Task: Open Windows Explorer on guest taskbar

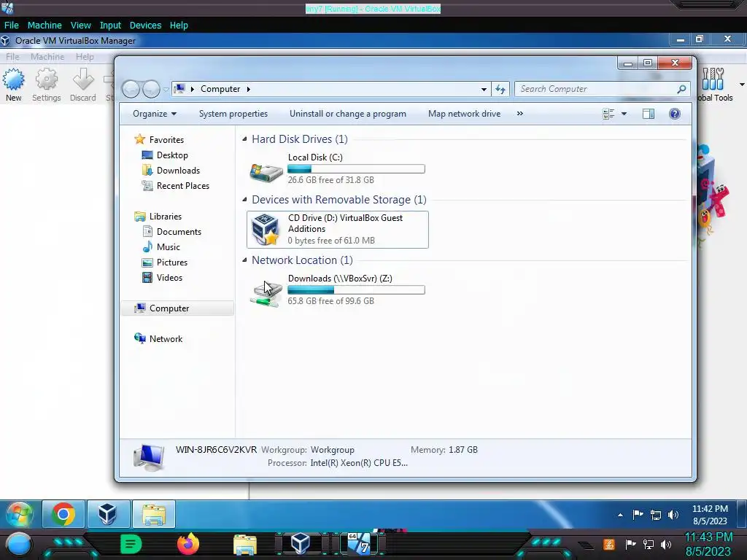Action: pos(153,514)
